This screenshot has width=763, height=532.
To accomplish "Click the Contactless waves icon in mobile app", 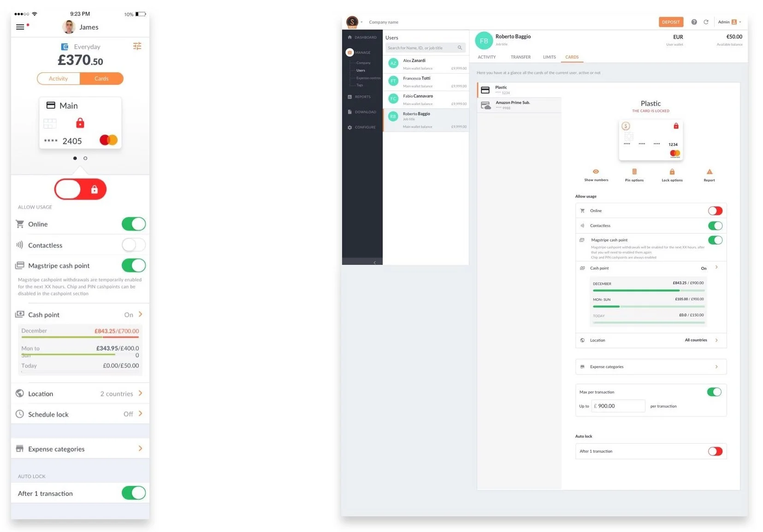I will click(x=20, y=245).
